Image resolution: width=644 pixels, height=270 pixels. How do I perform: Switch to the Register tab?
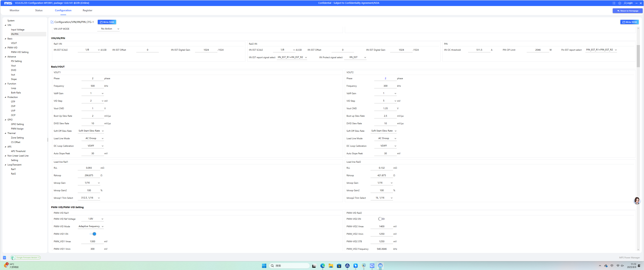click(x=87, y=10)
